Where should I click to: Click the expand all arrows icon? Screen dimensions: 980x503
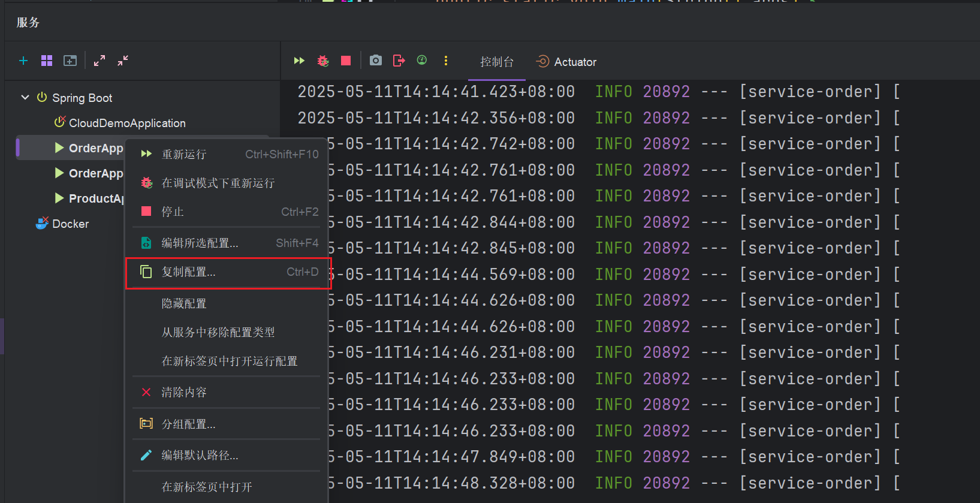(x=99, y=61)
